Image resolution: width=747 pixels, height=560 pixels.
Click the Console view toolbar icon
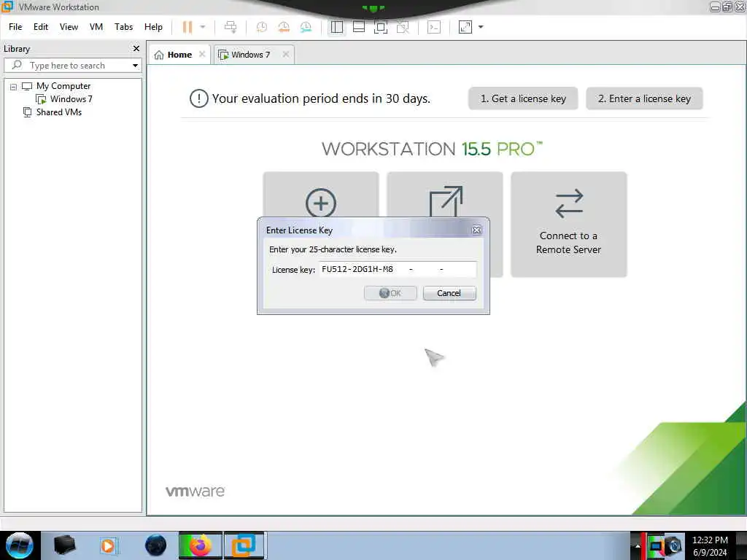click(433, 27)
